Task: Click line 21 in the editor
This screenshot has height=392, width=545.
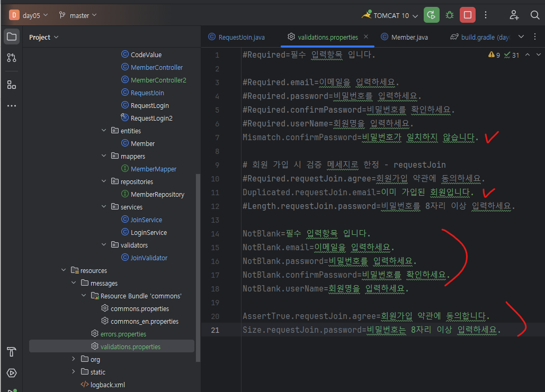Action: pos(371,330)
